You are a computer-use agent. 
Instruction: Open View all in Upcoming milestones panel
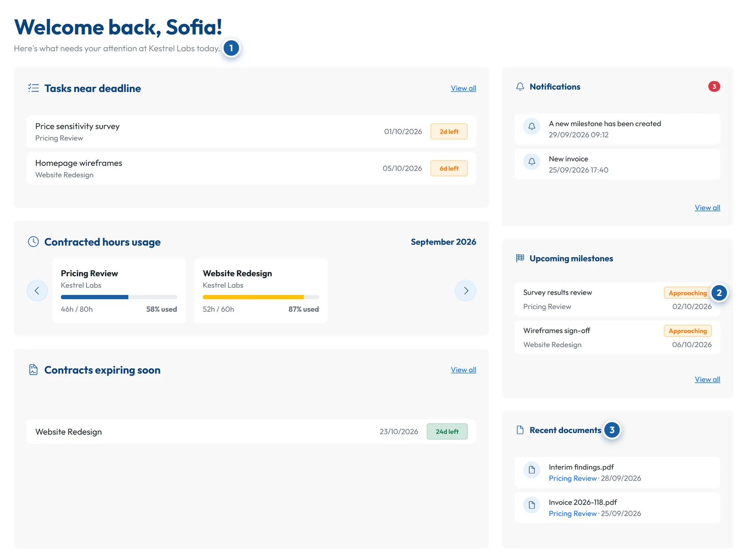707,379
